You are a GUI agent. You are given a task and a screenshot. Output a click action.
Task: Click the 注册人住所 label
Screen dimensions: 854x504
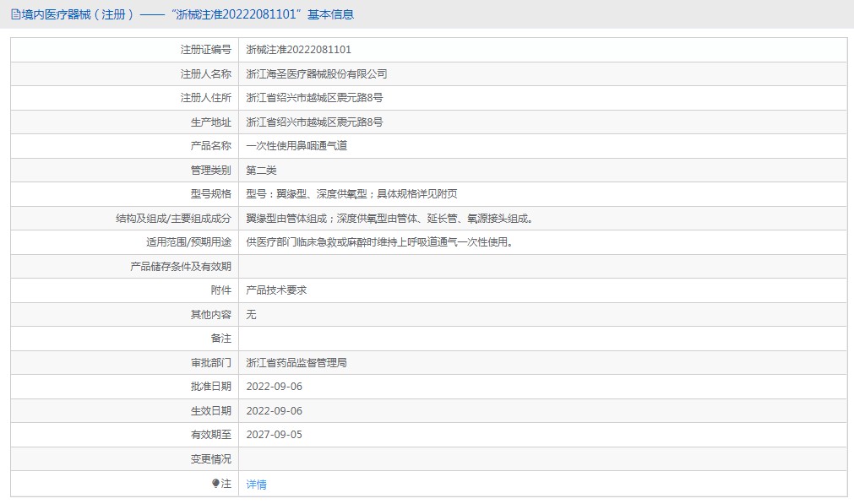point(206,97)
